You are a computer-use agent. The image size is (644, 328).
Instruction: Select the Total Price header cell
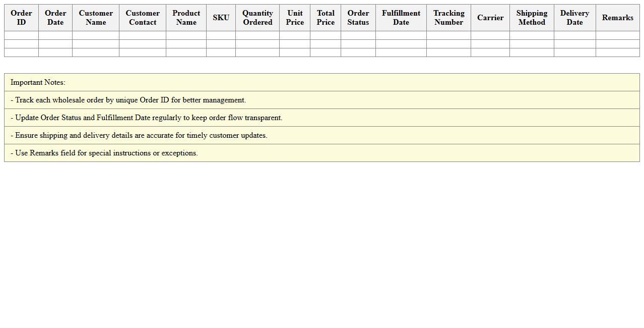[x=326, y=17]
